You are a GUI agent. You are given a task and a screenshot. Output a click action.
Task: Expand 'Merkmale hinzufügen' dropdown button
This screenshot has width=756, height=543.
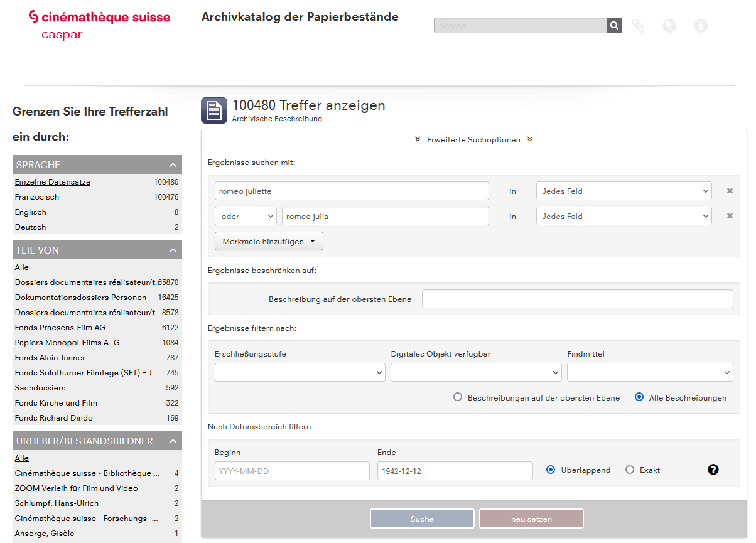click(x=269, y=241)
